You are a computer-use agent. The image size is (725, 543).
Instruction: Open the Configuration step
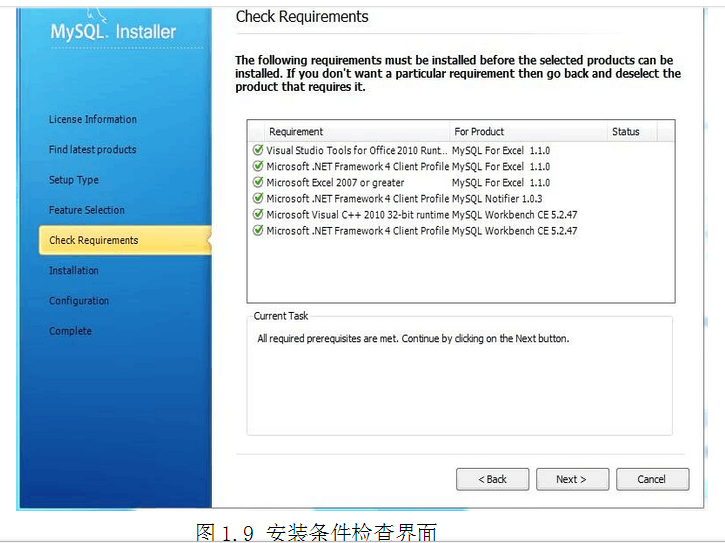[79, 301]
